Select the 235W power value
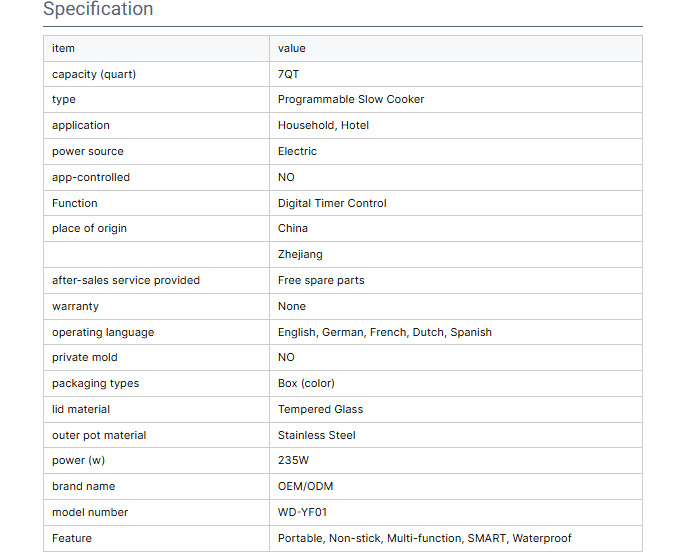The width and height of the screenshot is (691, 556). pos(293,461)
